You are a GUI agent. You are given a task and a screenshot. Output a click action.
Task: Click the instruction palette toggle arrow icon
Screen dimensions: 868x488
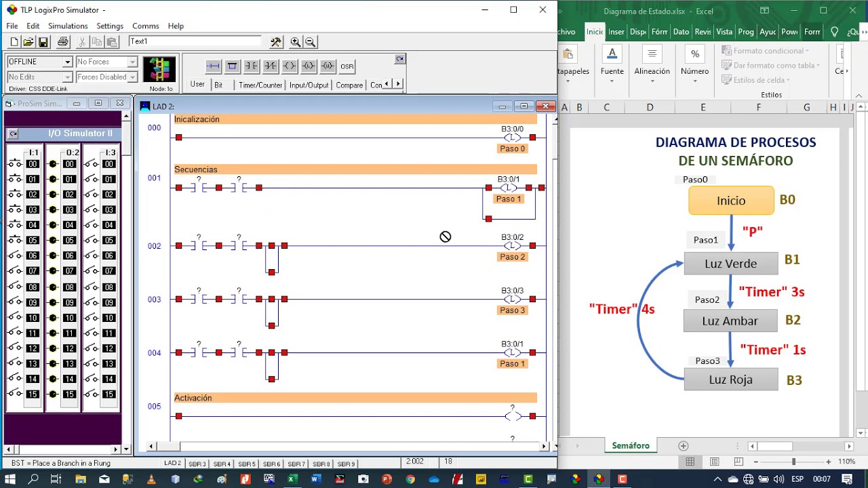(x=400, y=59)
